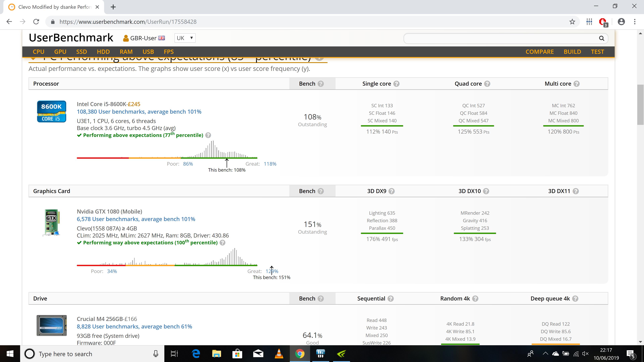Open the CPU menu

(x=39, y=52)
